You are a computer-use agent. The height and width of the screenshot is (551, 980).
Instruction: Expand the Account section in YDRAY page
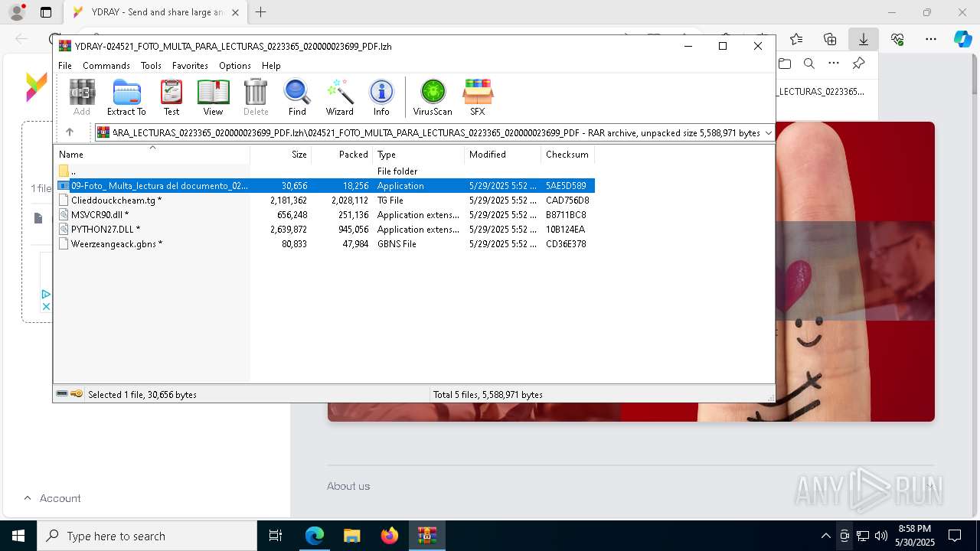[x=52, y=498]
